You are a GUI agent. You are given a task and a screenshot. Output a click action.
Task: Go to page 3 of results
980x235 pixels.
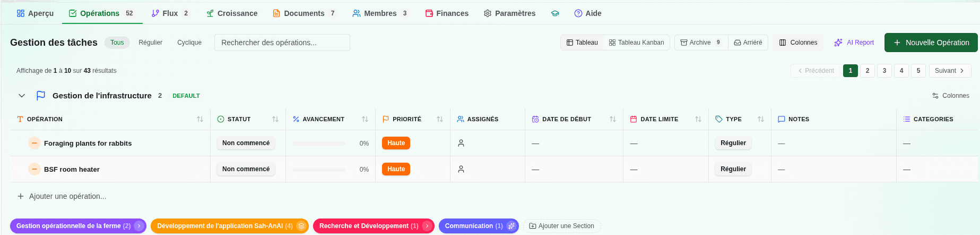(884, 71)
